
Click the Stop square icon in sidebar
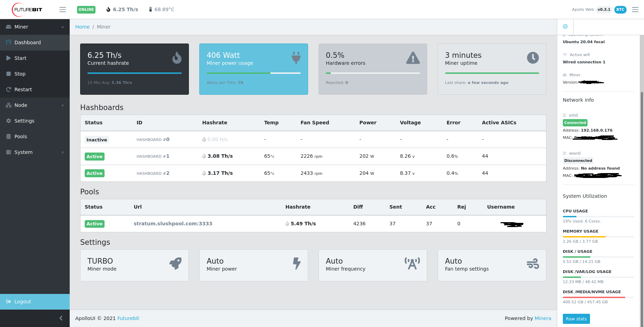click(9, 73)
